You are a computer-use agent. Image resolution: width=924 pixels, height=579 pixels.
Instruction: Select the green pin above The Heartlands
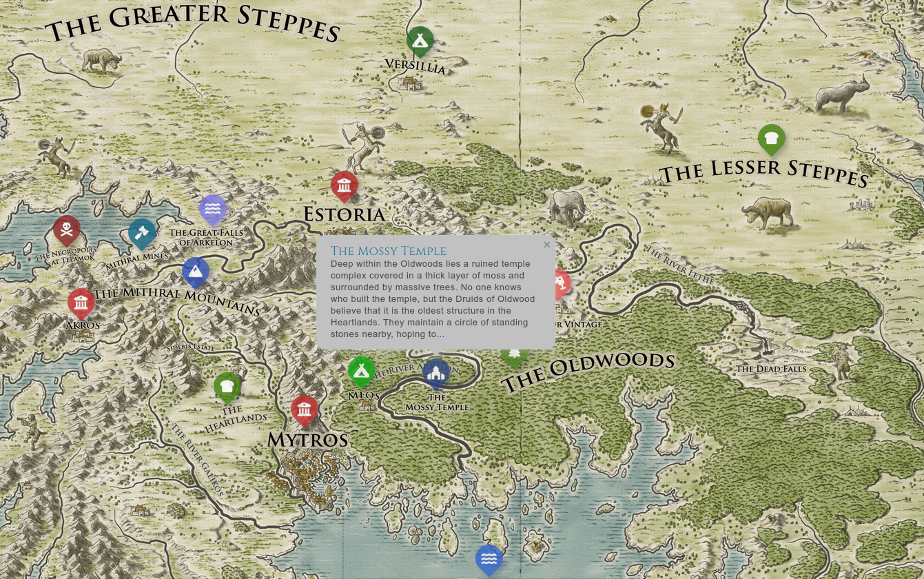[227, 387]
